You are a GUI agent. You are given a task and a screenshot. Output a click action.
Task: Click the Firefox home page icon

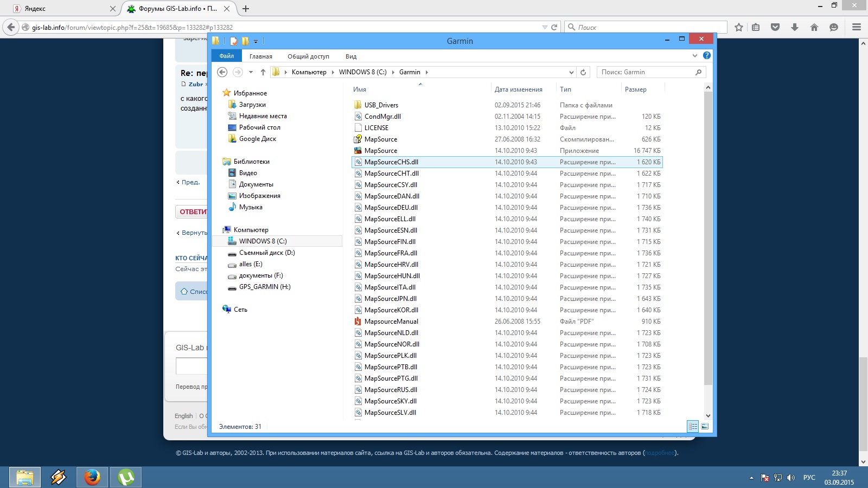[x=814, y=27]
